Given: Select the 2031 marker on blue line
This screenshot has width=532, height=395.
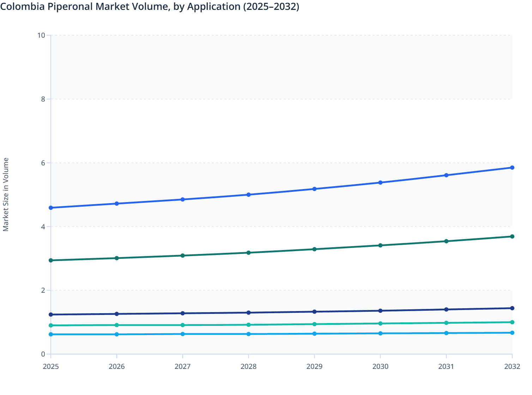Looking at the screenshot, I should tap(446, 174).
